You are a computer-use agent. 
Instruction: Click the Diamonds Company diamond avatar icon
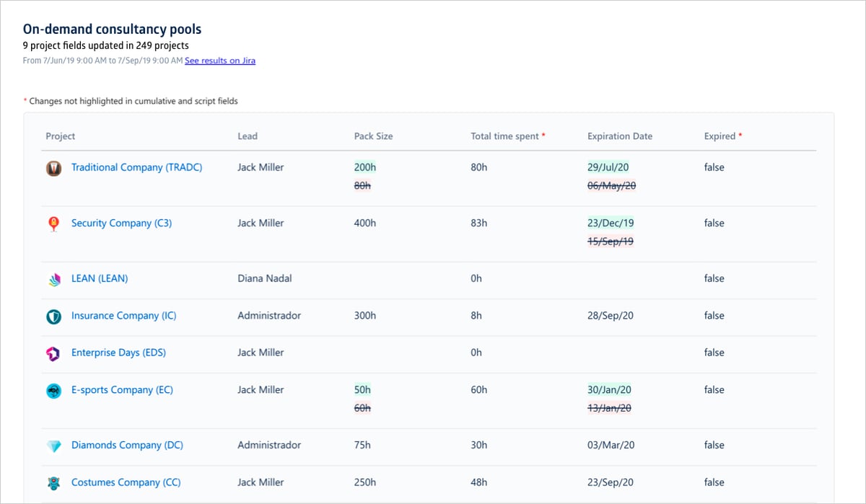[x=54, y=446]
